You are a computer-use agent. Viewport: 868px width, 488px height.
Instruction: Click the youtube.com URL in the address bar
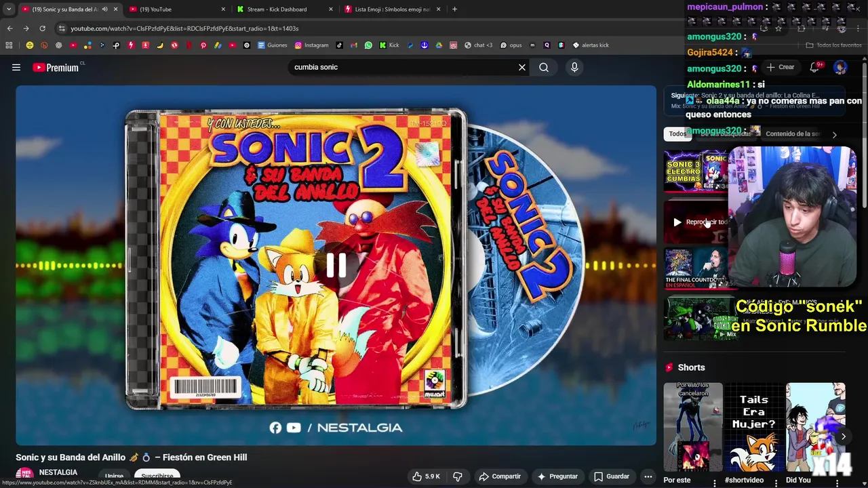pos(184,28)
